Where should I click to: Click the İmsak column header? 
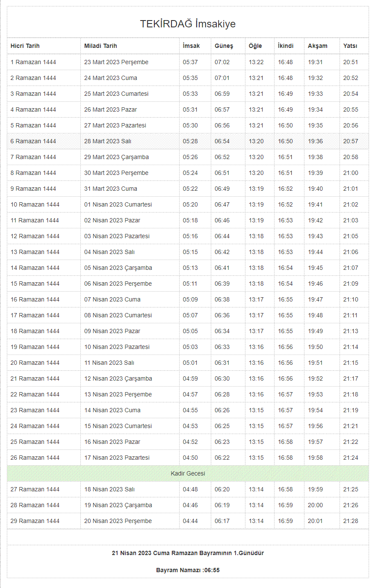coord(191,46)
